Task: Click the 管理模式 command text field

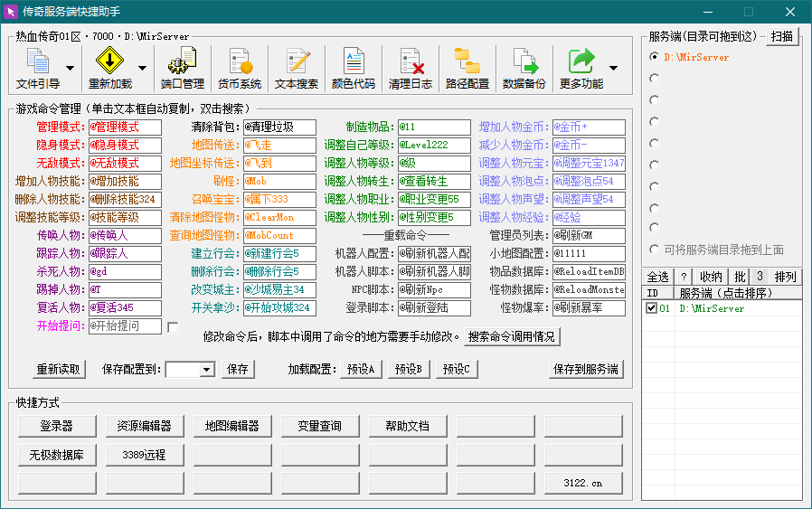Action: click(124, 127)
